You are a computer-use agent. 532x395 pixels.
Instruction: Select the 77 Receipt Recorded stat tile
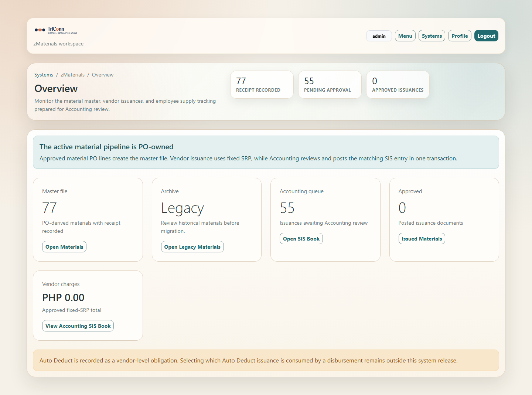point(262,85)
